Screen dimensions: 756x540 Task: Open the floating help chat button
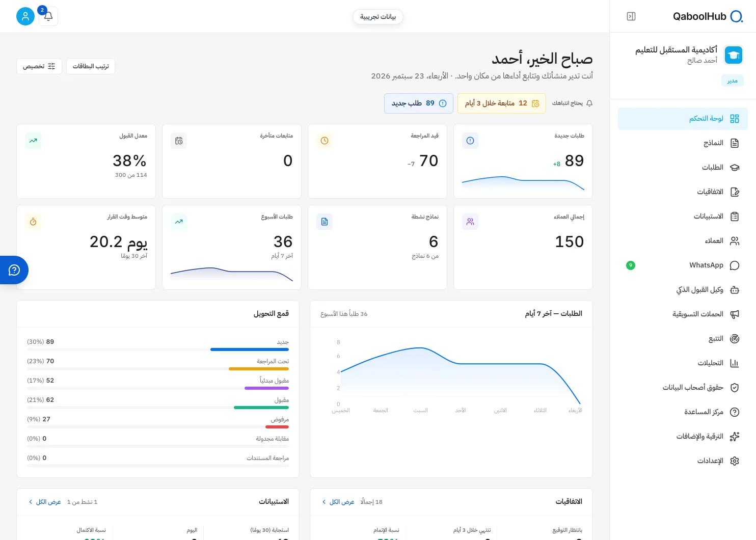14,270
